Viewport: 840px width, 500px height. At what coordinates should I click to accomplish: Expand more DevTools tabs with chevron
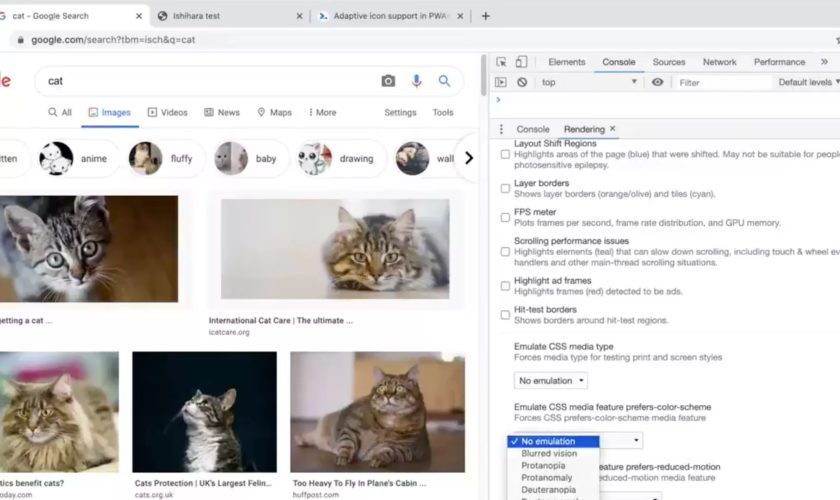825,62
